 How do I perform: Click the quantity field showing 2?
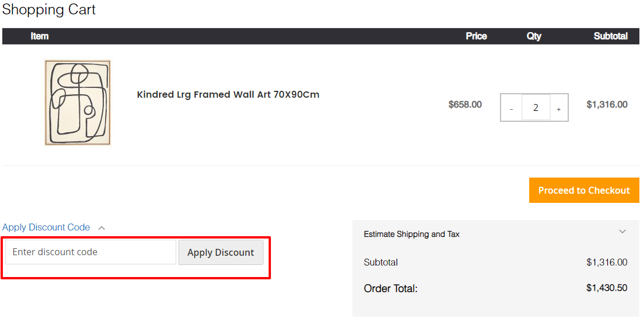(x=536, y=107)
